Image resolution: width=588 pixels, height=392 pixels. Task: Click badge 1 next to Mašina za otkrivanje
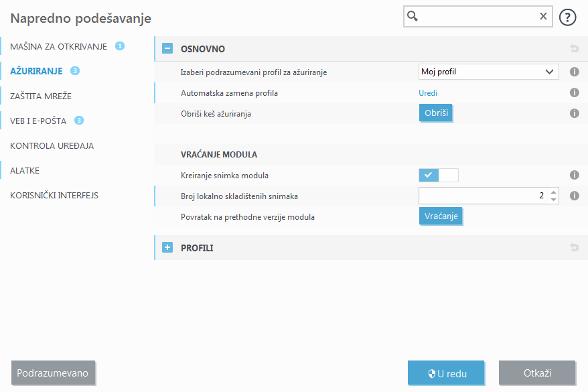120,46
